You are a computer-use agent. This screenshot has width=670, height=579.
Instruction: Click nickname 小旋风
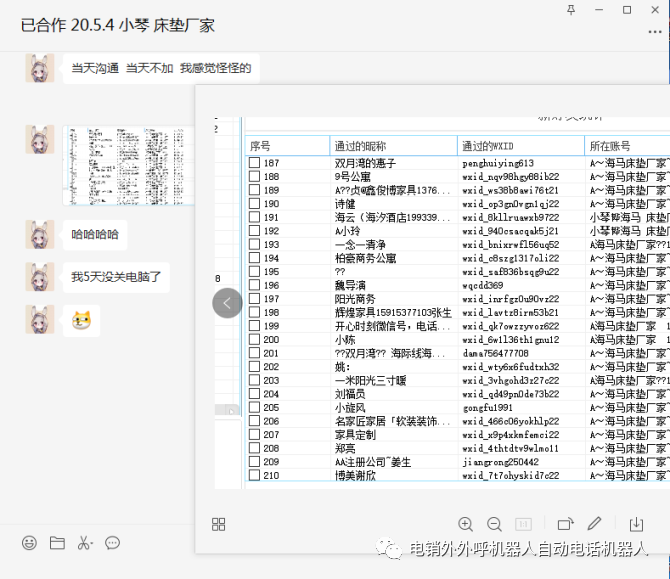click(350, 407)
